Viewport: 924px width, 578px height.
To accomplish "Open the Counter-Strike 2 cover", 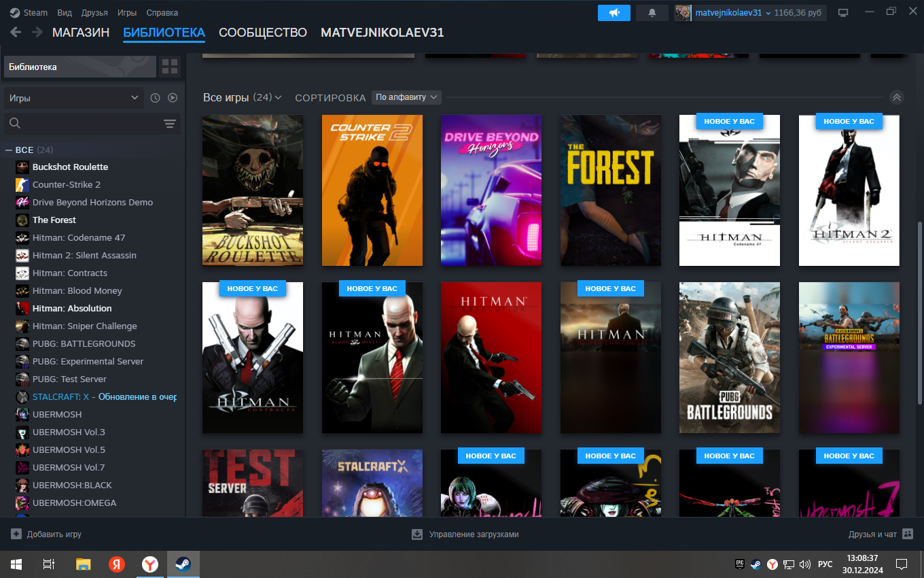I will click(x=372, y=190).
